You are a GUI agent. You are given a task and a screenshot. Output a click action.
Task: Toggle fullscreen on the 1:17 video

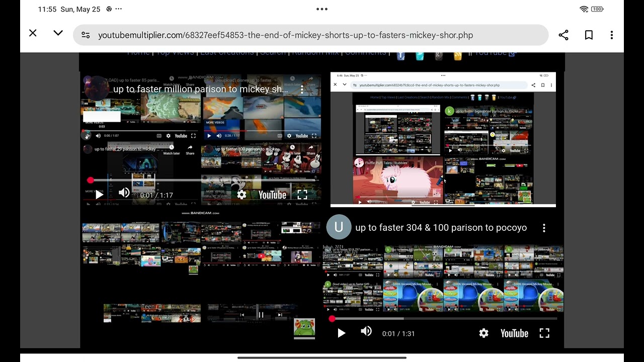[x=302, y=195]
